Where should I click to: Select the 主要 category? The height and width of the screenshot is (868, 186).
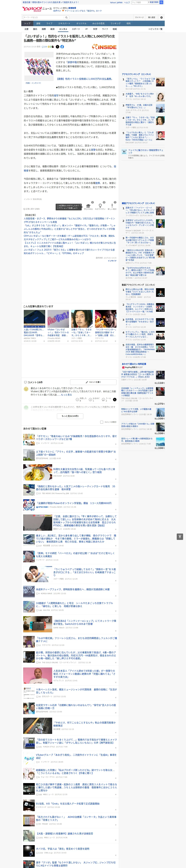point(26,29)
